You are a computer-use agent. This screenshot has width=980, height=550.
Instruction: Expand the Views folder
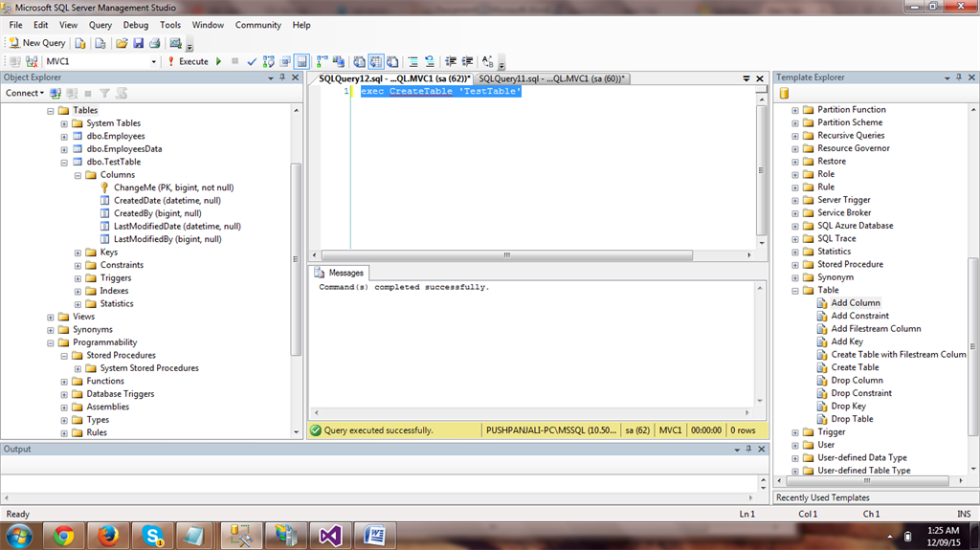click(51, 317)
